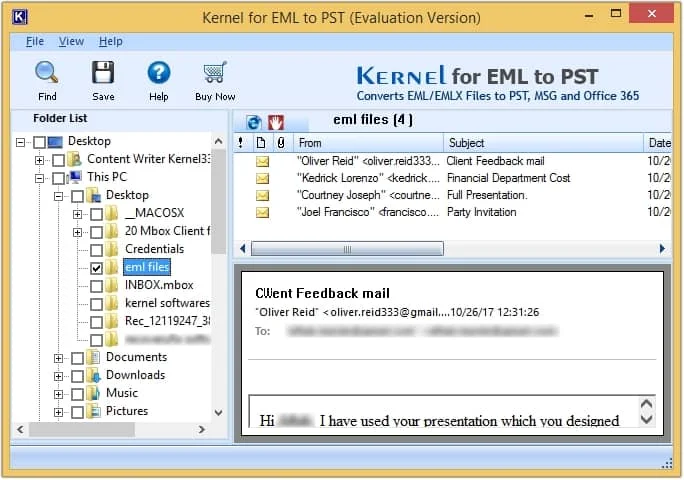Expand the Downloads node
The width and height of the screenshot is (684, 480).
[58, 376]
